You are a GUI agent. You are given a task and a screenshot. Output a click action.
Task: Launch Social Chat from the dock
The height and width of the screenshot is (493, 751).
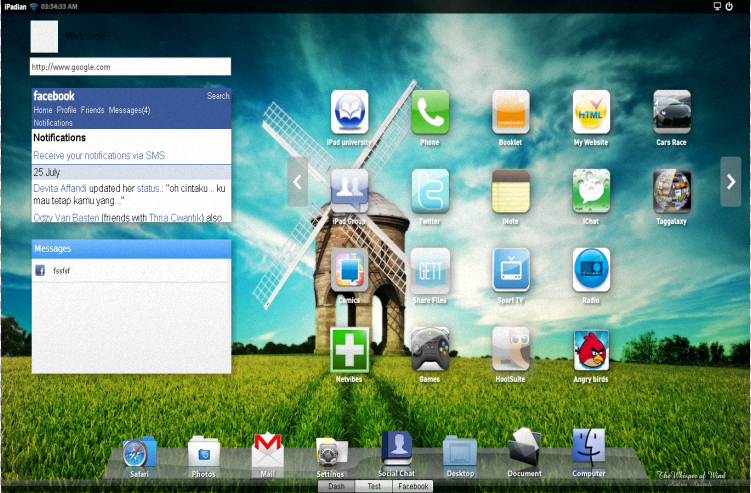pos(397,449)
